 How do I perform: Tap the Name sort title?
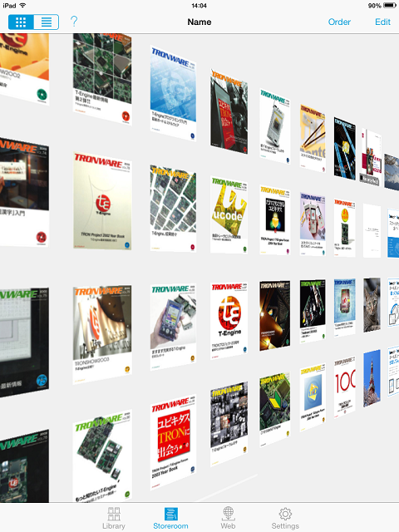tap(199, 22)
